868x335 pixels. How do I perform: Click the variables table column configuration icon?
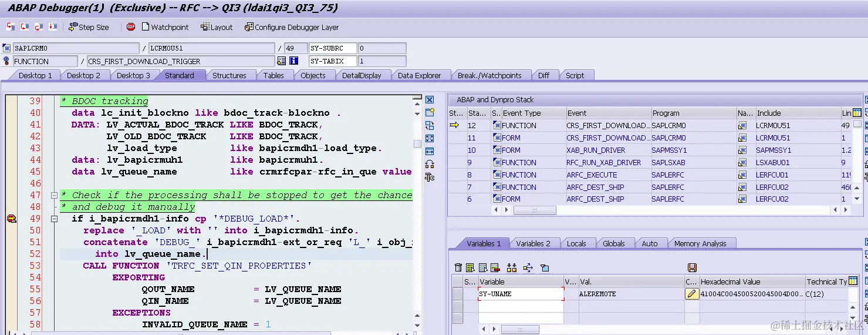coord(853,282)
